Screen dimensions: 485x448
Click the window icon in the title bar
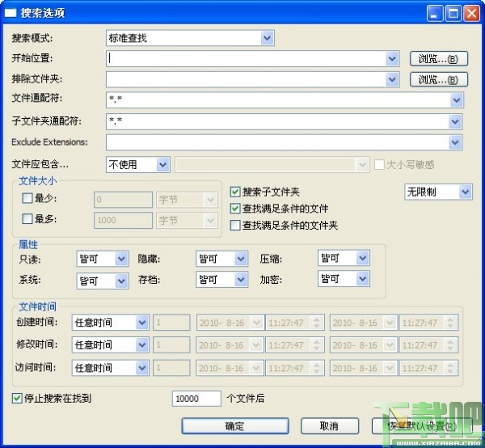11,13
